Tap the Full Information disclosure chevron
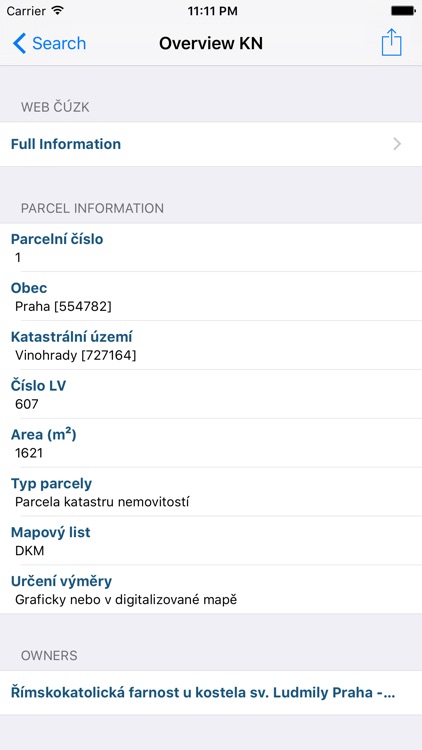422x750 pixels. point(397,144)
